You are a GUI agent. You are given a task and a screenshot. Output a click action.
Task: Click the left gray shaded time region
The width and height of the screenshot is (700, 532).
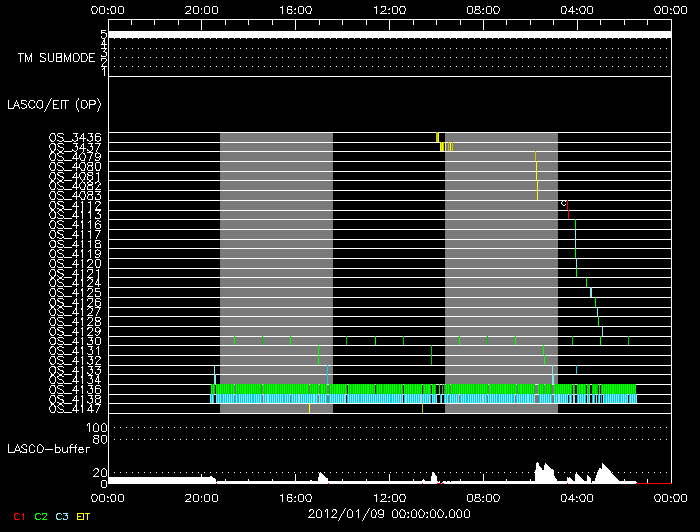click(276, 272)
